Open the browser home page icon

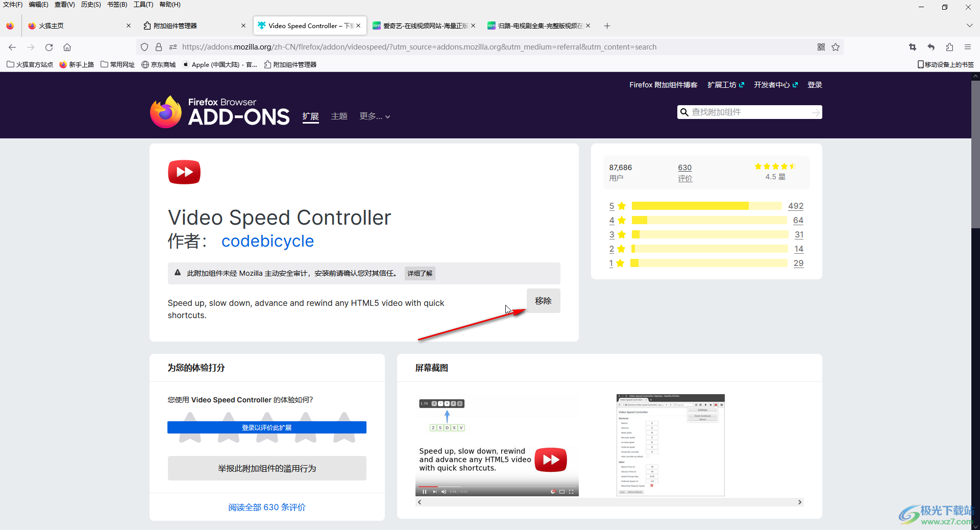click(67, 47)
